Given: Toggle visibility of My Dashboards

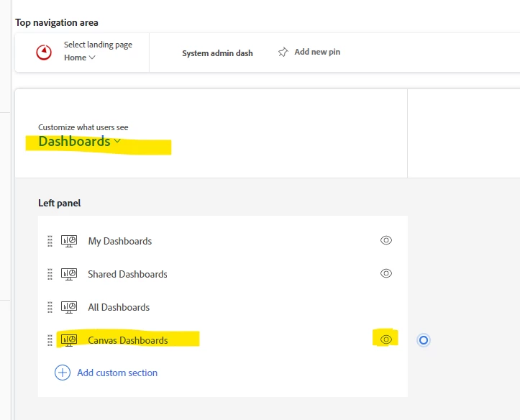Looking at the screenshot, I should (386, 240).
